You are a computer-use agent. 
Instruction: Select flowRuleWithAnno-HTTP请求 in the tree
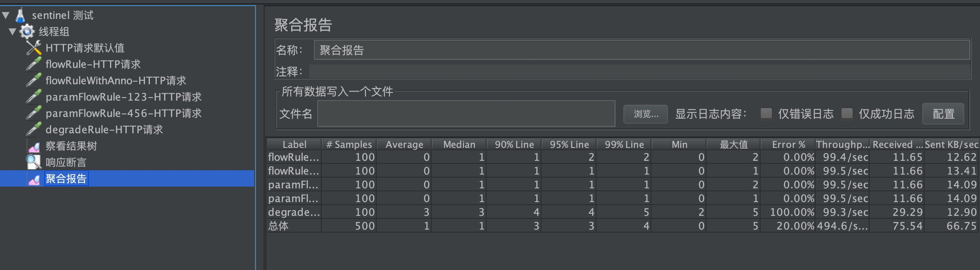click(116, 80)
